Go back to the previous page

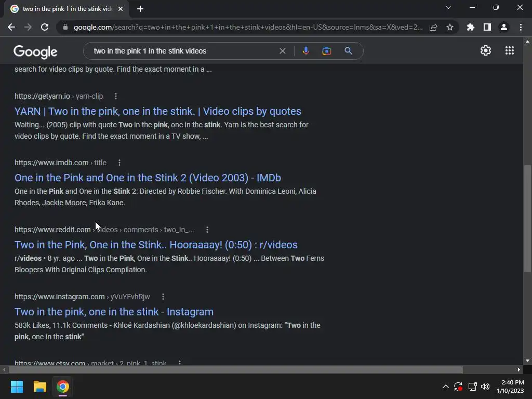[x=11, y=27]
